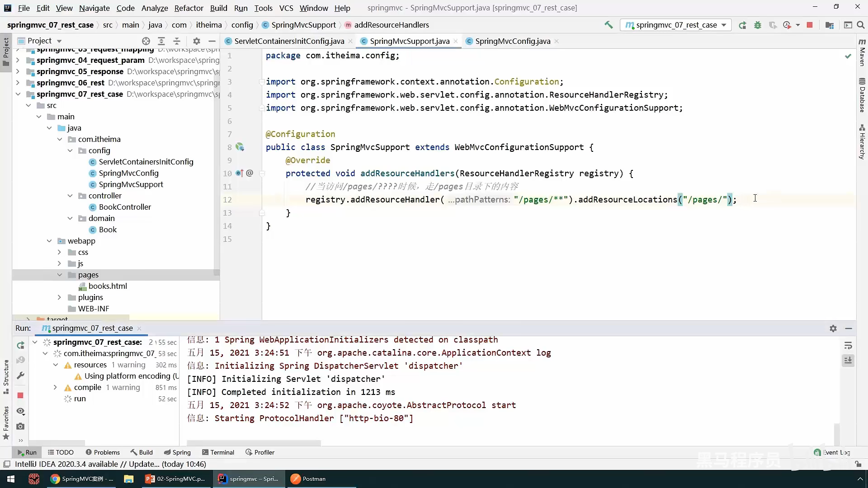This screenshot has height=488, width=868.
Task: Click Collapse All icon in Project panel
Action: [x=177, y=41]
